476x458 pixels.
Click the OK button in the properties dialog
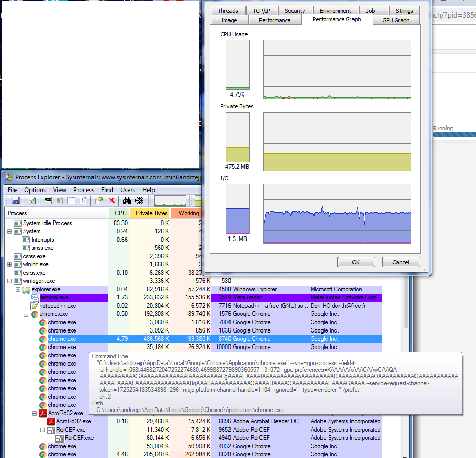pyautogui.click(x=356, y=262)
